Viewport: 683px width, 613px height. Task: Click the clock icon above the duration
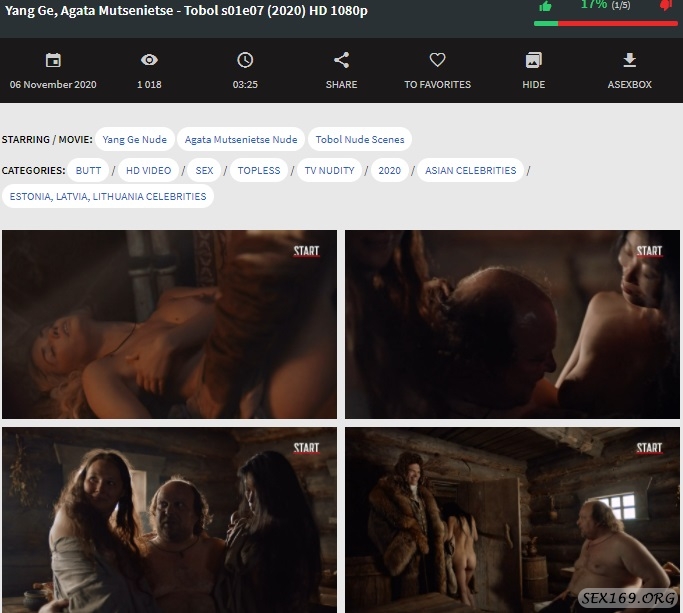coord(245,60)
